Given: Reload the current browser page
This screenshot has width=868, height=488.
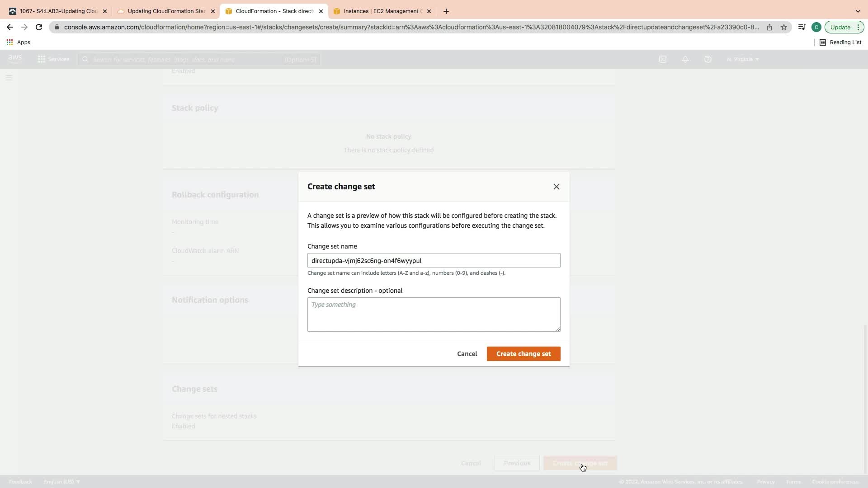Looking at the screenshot, I should (39, 27).
